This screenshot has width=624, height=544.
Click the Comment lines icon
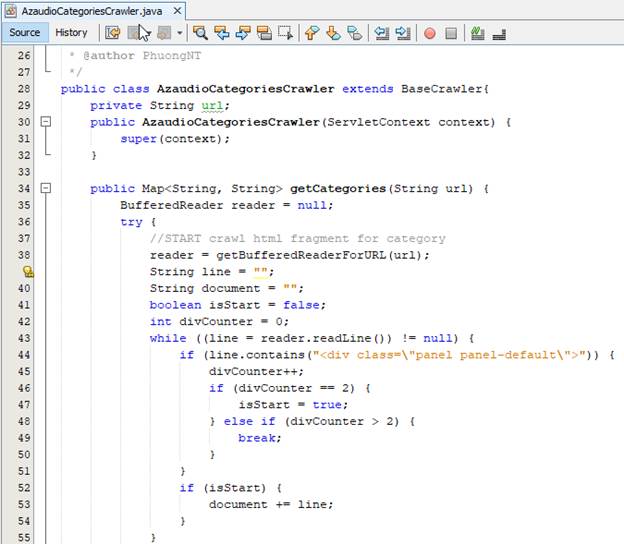pyautogui.click(x=478, y=33)
